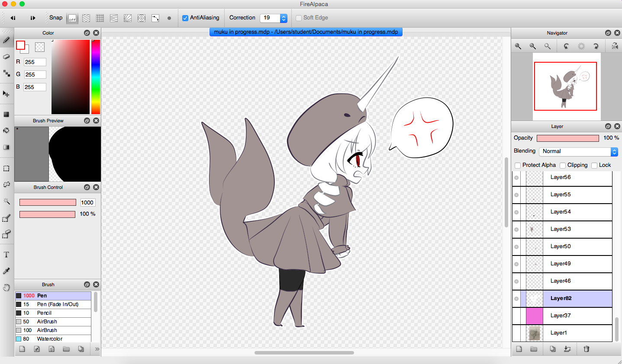
Task: Enable vanishing point snap
Action: point(114,18)
